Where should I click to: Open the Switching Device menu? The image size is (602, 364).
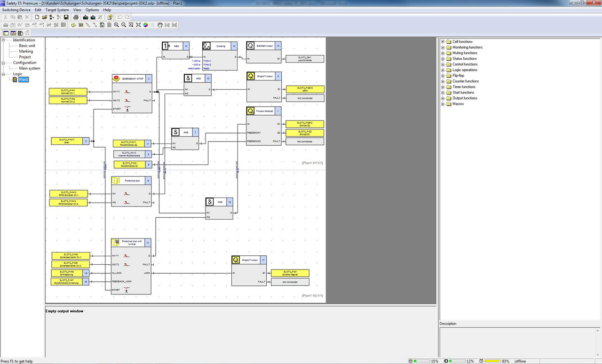(x=16, y=10)
